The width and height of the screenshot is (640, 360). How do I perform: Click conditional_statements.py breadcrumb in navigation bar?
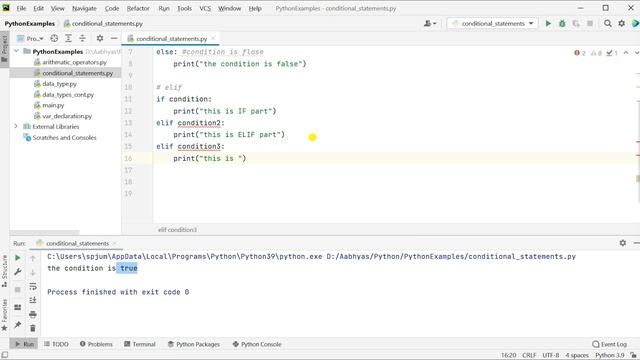(103, 24)
